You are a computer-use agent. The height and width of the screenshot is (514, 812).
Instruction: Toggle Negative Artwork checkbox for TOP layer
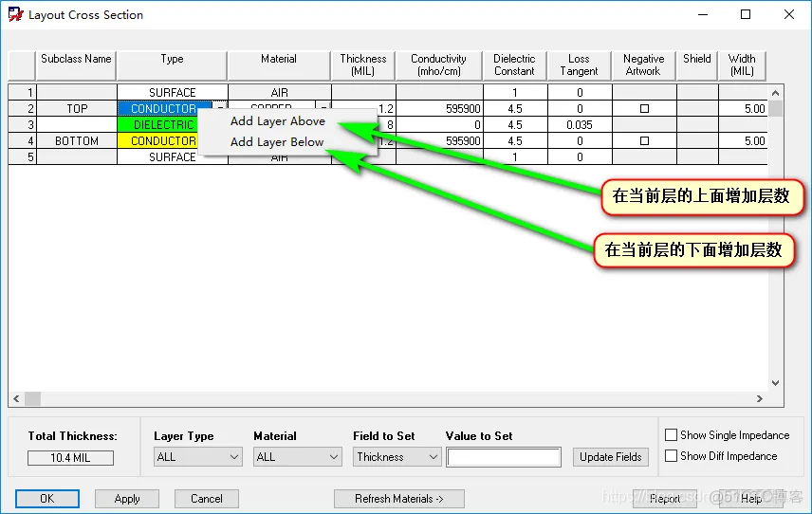click(644, 109)
